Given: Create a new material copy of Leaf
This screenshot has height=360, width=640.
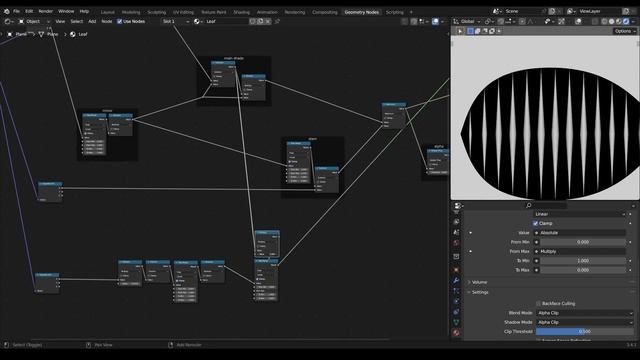Looking at the screenshot, I should [x=260, y=21].
